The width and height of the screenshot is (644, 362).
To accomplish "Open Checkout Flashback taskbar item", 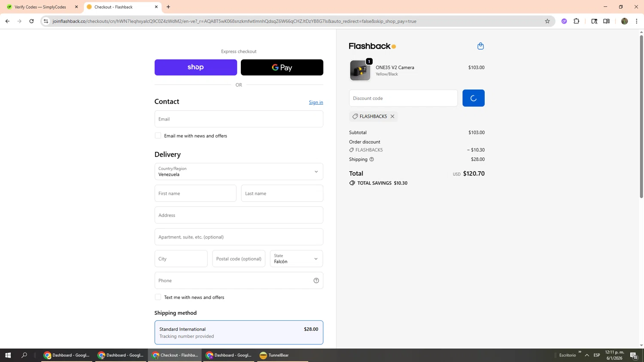I will pos(175,355).
